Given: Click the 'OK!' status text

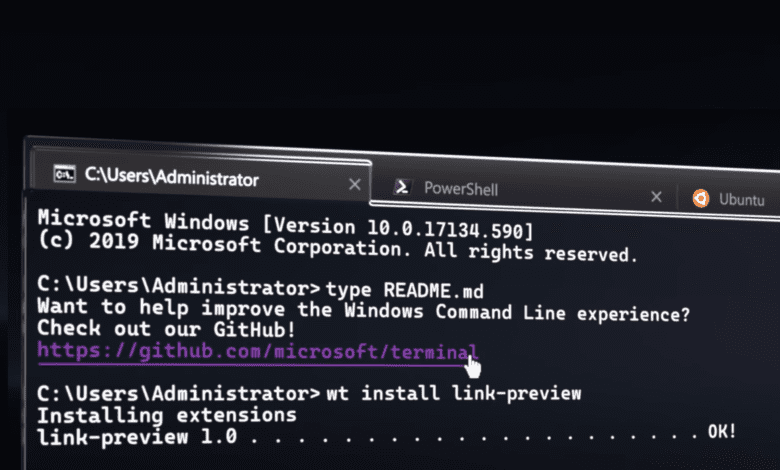Looking at the screenshot, I should 722,431.
